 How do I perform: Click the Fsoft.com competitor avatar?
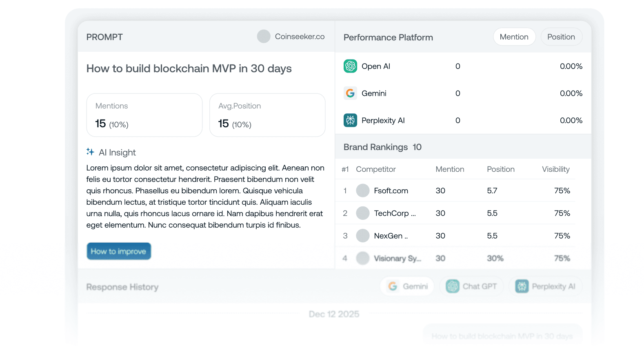[x=362, y=190]
